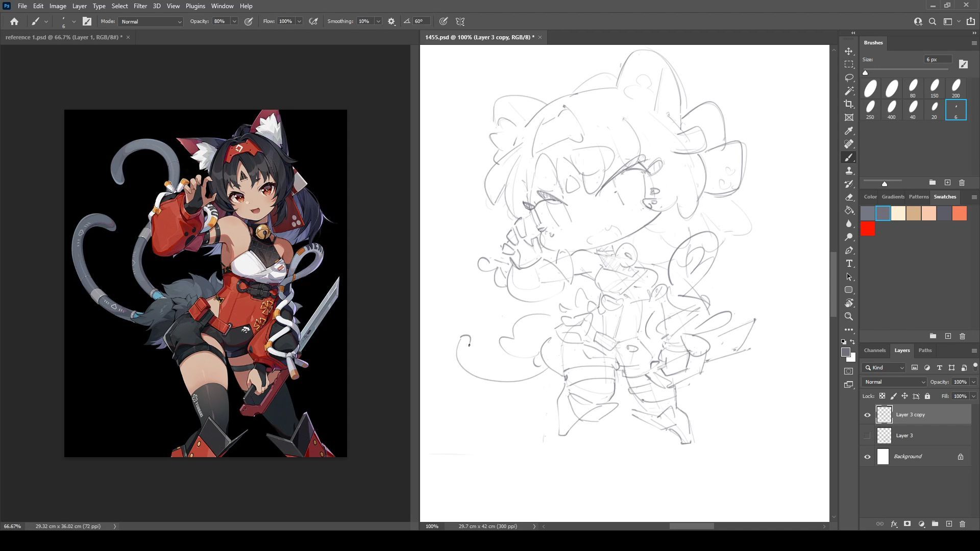Open the brush blend Mode dropdown
Screen dimensions: 980x551
[x=151, y=21]
